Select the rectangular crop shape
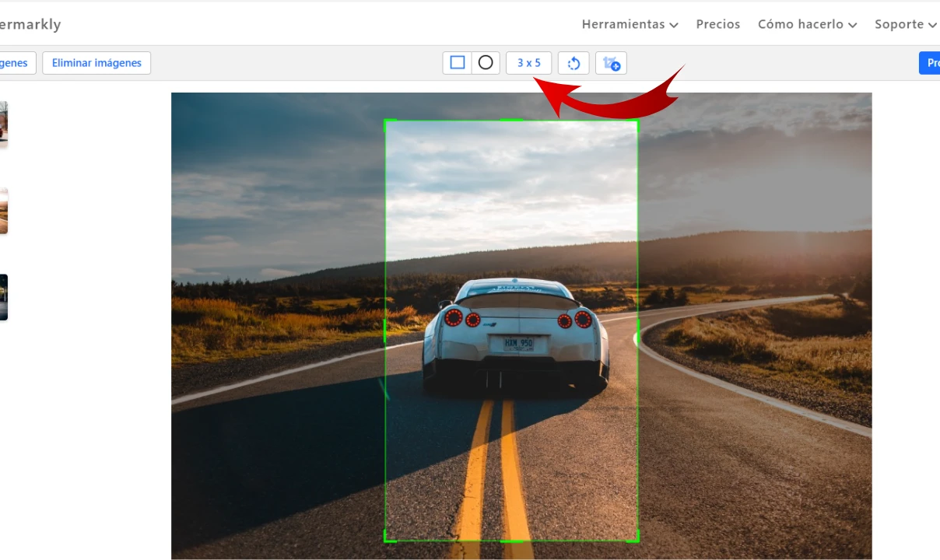Viewport: 940px width, 560px height. point(458,63)
